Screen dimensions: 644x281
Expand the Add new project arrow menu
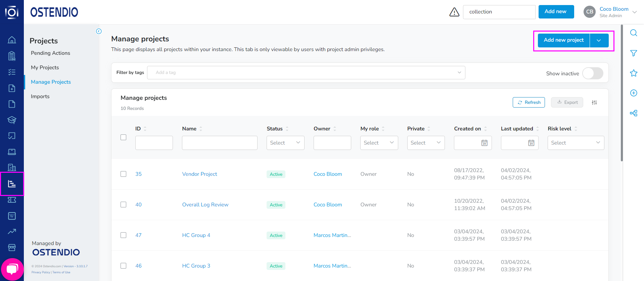coord(599,40)
